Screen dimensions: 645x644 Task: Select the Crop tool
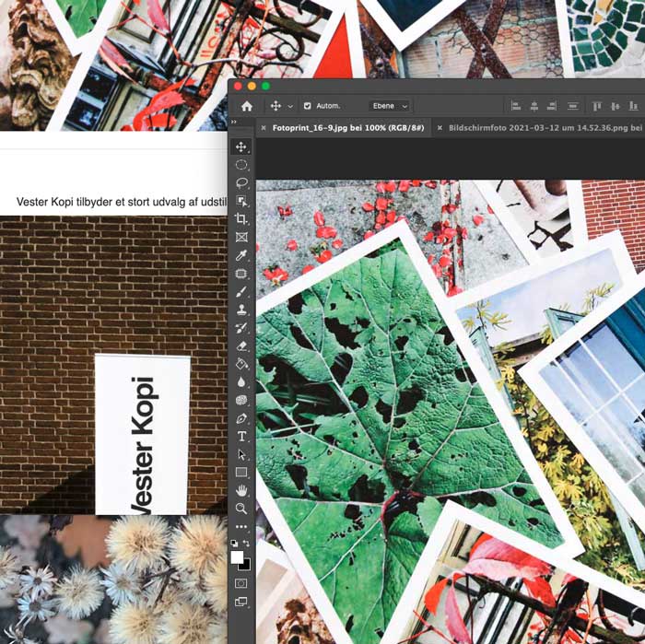pos(241,218)
